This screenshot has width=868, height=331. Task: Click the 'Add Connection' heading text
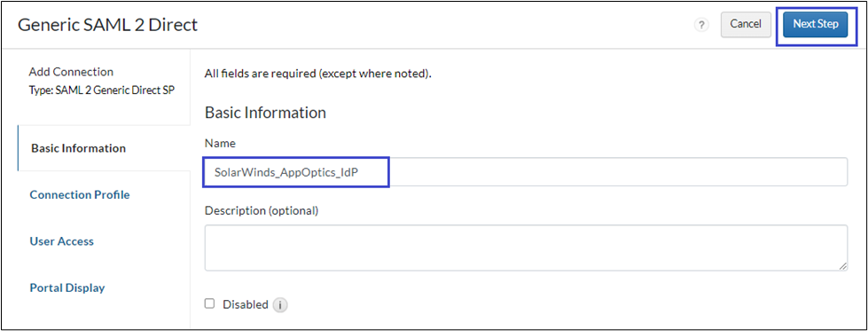[x=71, y=72]
